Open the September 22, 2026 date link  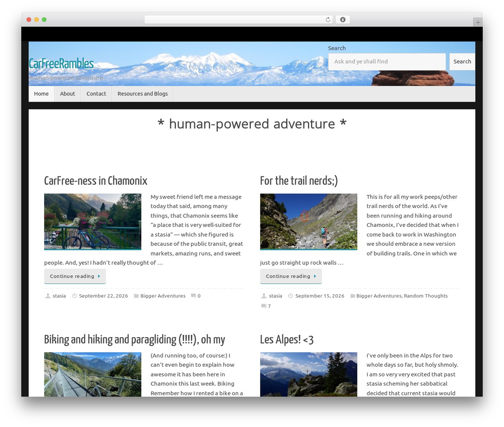104,296
